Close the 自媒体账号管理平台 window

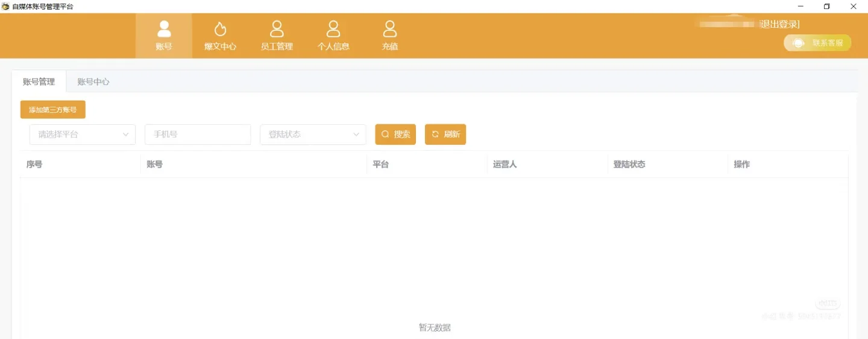pos(854,6)
